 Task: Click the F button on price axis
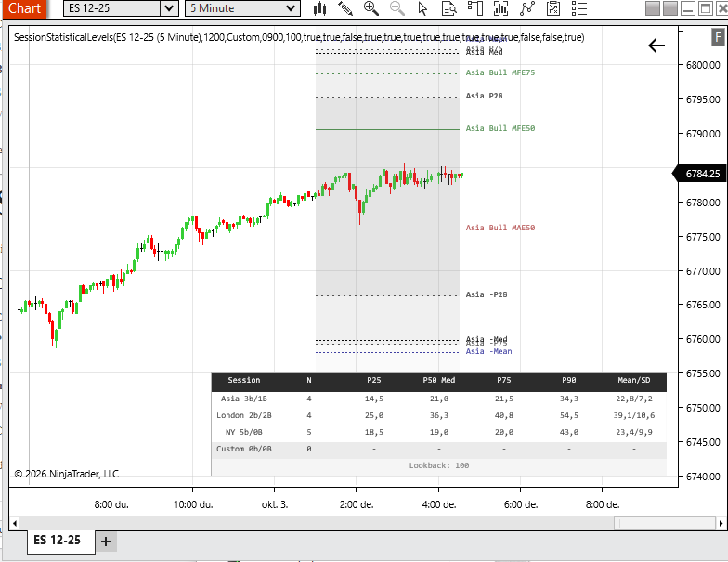pos(718,39)
